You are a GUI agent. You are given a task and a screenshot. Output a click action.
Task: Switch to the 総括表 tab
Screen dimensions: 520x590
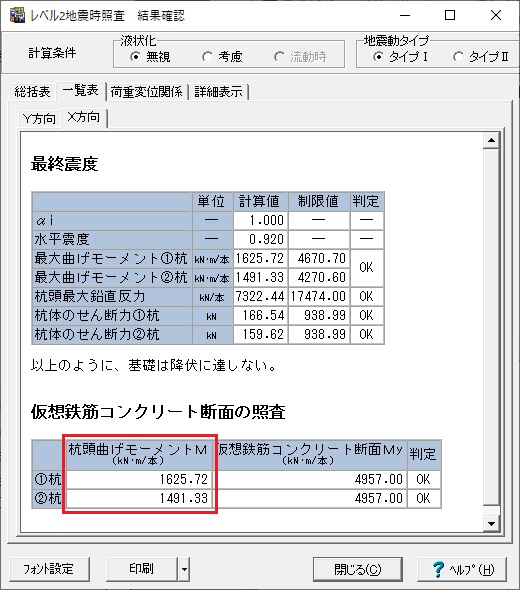click(x=32, y=92)
